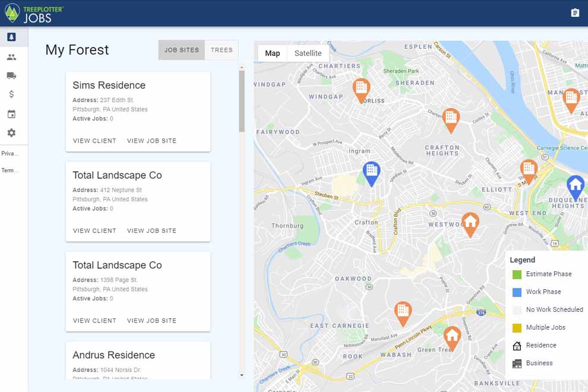Click View Client for Sims Residence
The height and width of the screenshot is (392, 588).
coord(94,141)
